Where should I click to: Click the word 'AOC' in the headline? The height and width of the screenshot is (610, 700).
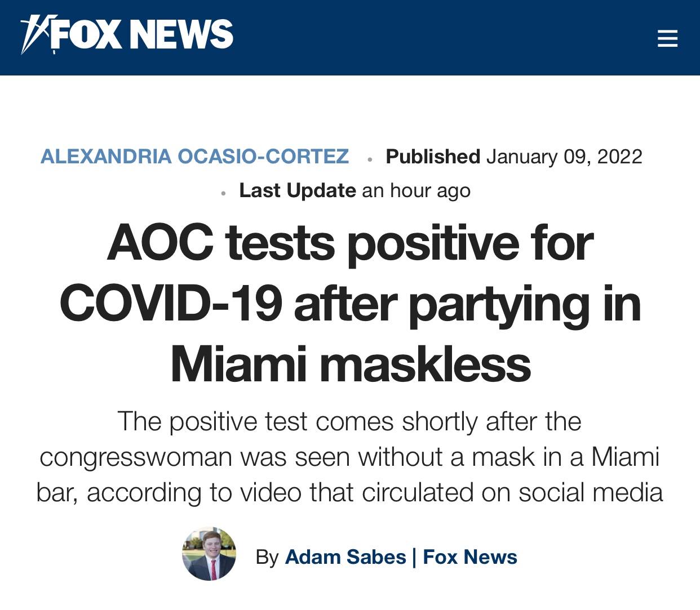(x=161, y=243)
